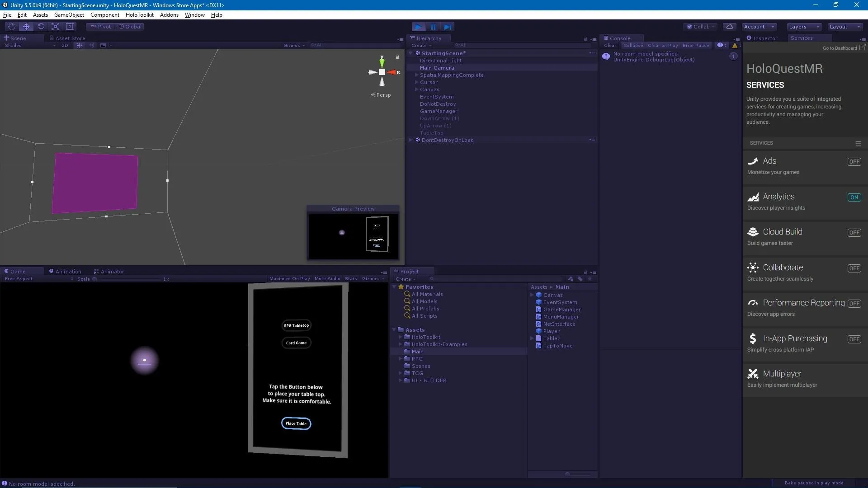Toggle Cloud Build OFF switch
Image resolution: width=868 pixels, height=488 pixels.
tap(854, 233)
